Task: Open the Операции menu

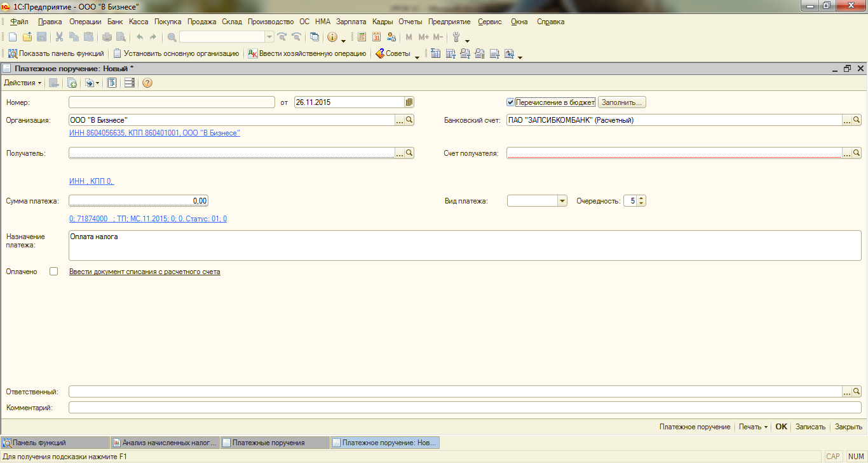Action: coord(85,22)
